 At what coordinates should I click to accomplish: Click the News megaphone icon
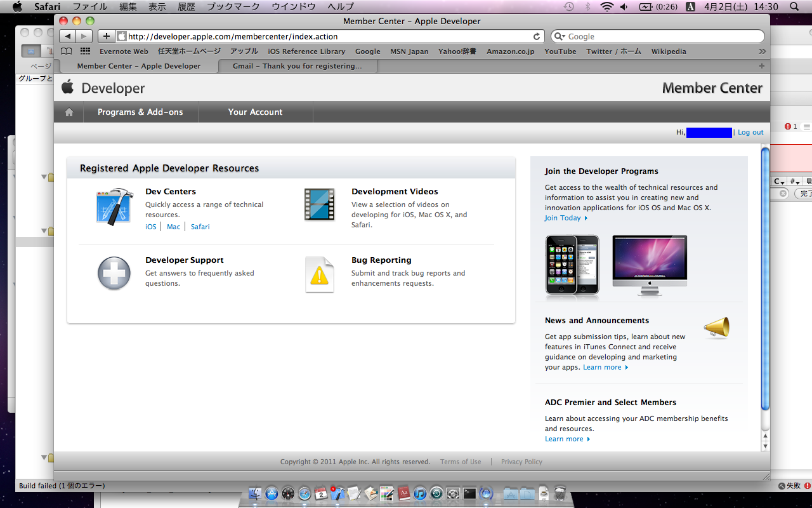point(717,328)
